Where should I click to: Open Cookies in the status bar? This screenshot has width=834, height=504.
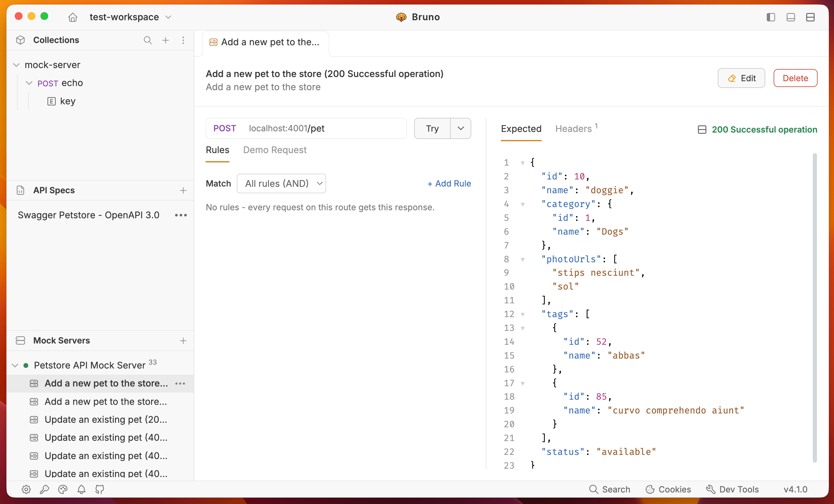(668, 489)
